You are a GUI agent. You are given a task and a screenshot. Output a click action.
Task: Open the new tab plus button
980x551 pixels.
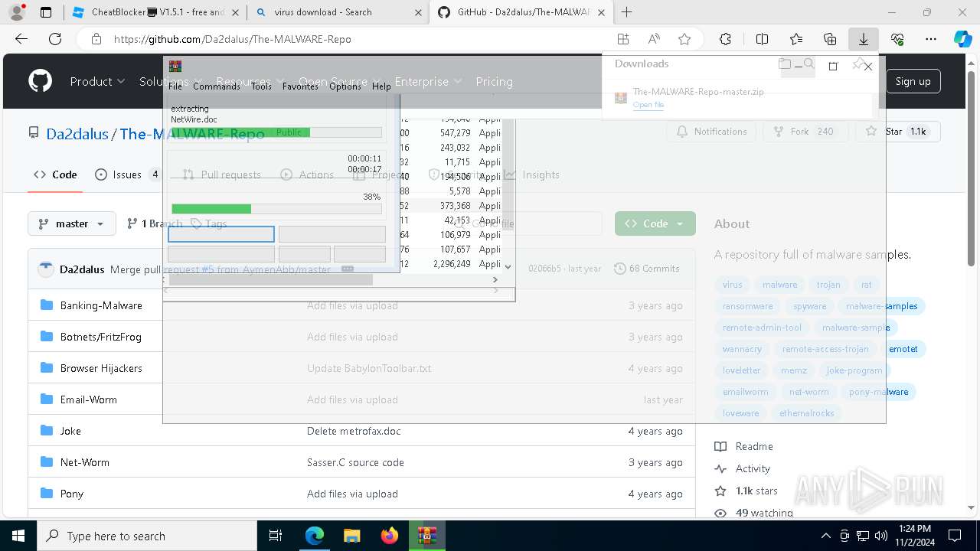pos(627,12)
